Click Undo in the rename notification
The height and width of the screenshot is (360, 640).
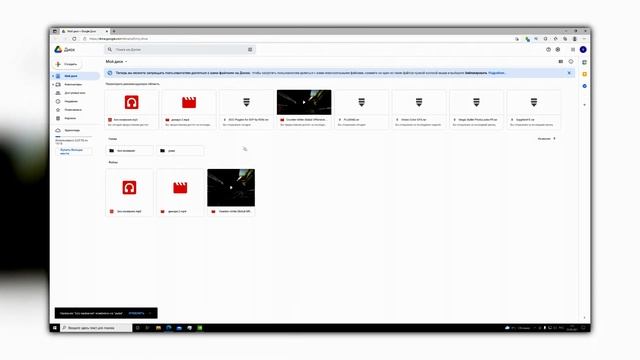[x=136, y=313]
